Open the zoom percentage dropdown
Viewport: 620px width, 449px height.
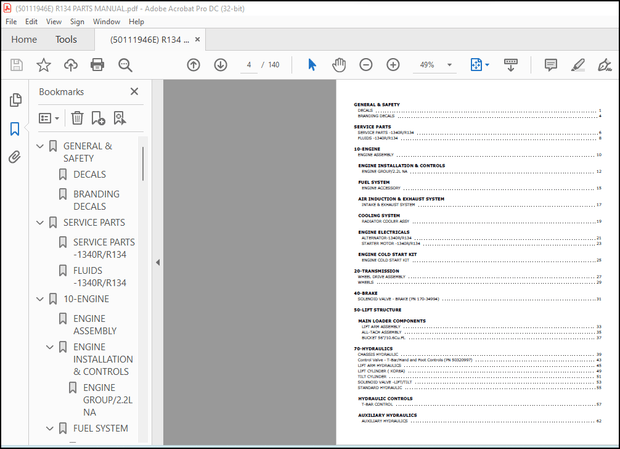(449, 65)
